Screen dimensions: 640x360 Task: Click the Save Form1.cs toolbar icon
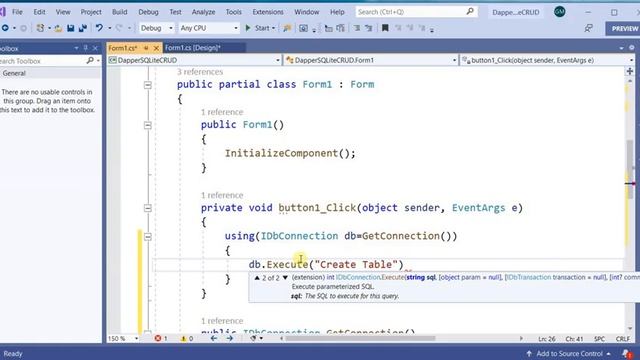coord(71,28)
